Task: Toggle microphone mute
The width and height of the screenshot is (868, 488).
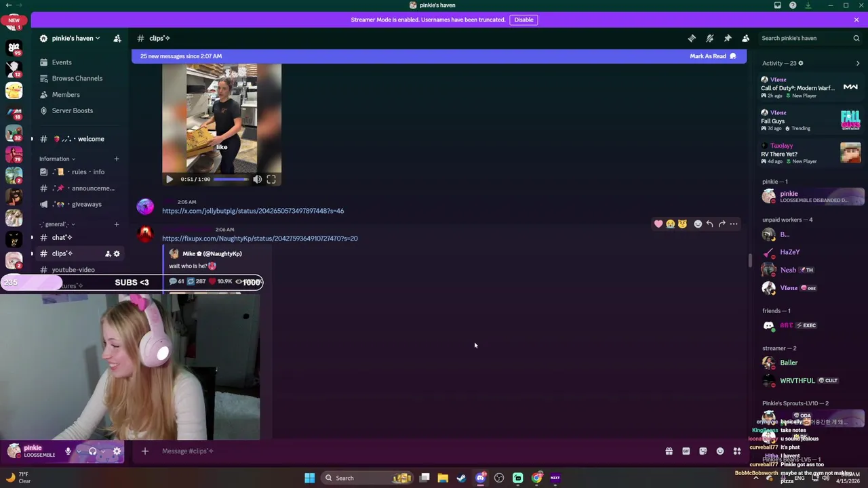Action: [68, 451]
